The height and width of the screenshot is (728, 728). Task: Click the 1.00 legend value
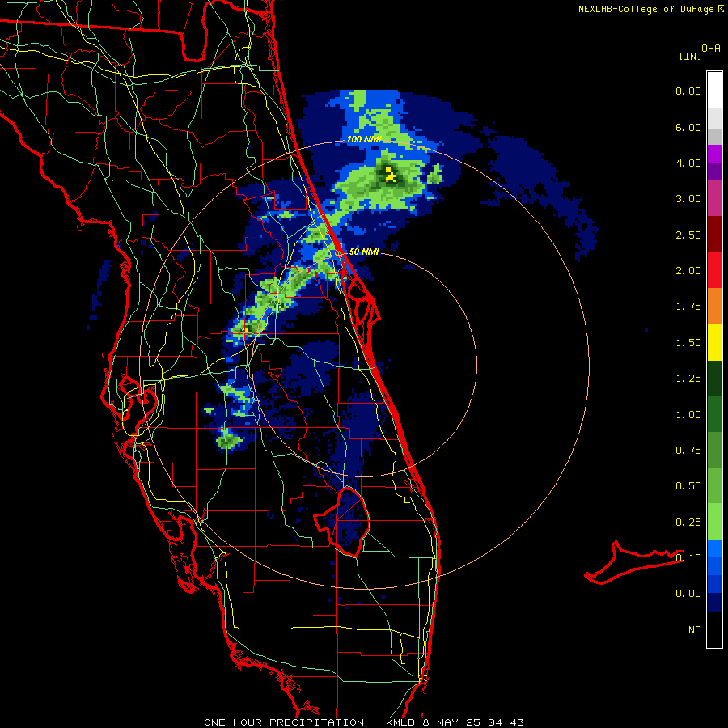[x=688, y=415]
